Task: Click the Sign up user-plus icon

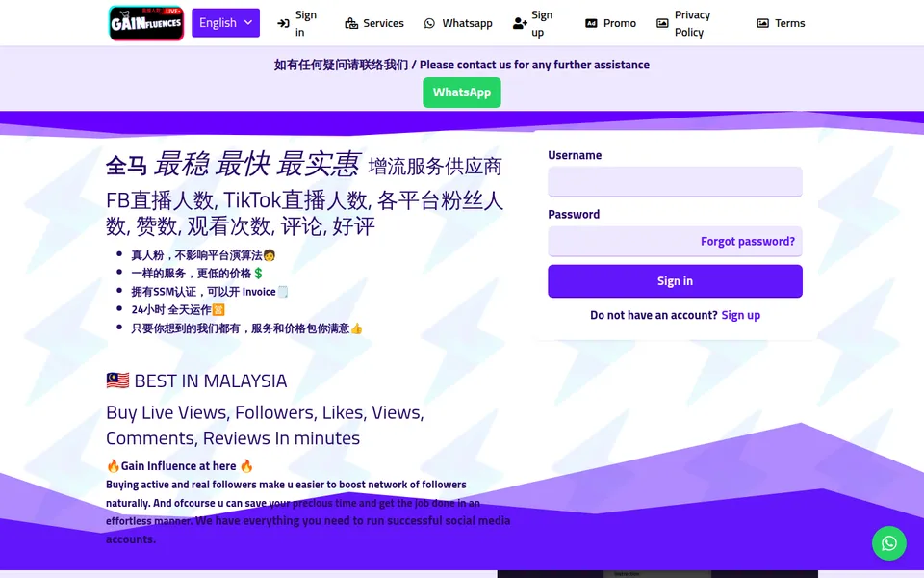Action: tap(520, 23)
